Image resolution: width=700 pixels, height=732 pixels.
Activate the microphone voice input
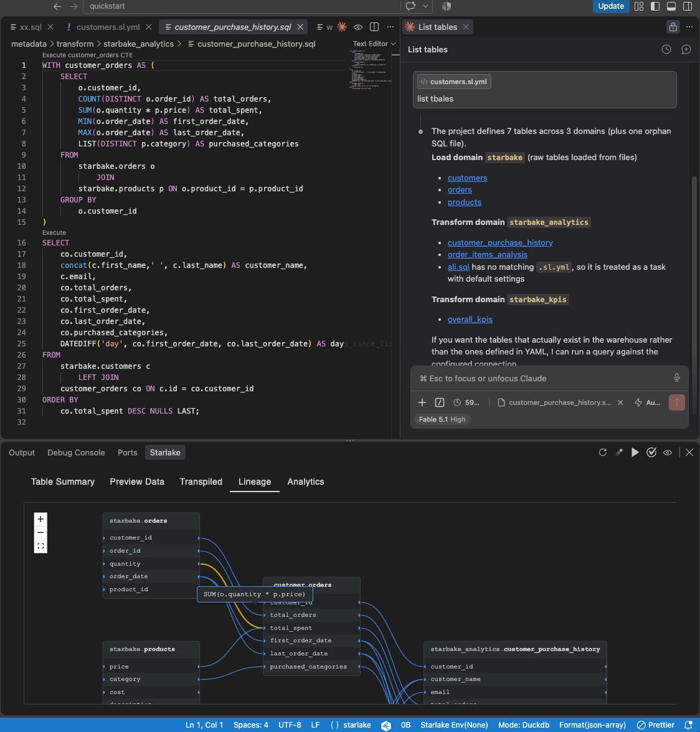[x=677, y=378]
